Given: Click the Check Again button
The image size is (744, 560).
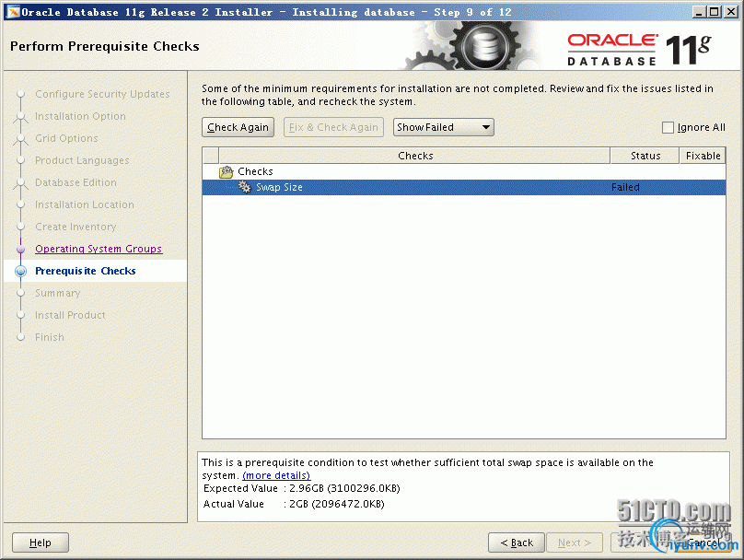Looking at the screenshot, I should 238,127.
